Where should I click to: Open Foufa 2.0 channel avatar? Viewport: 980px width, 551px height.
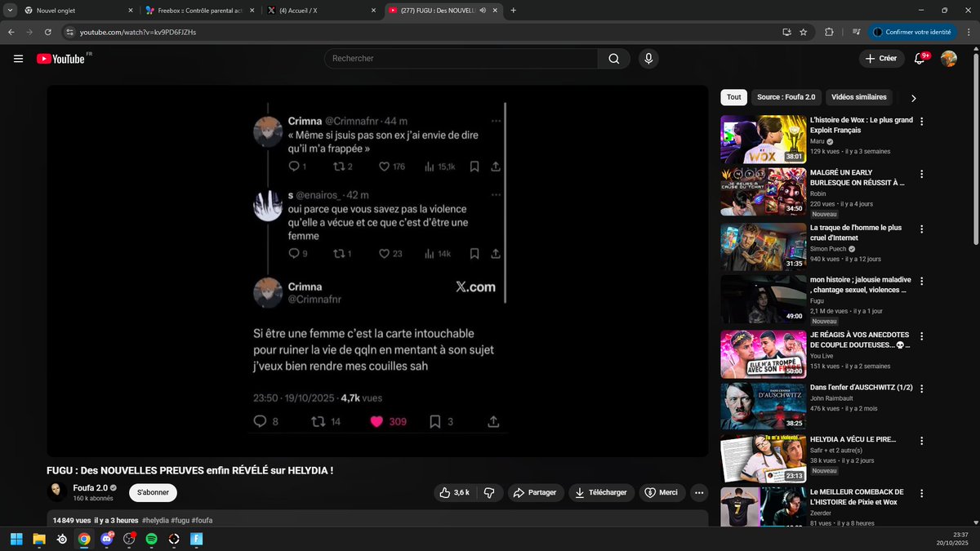[56, 491]
